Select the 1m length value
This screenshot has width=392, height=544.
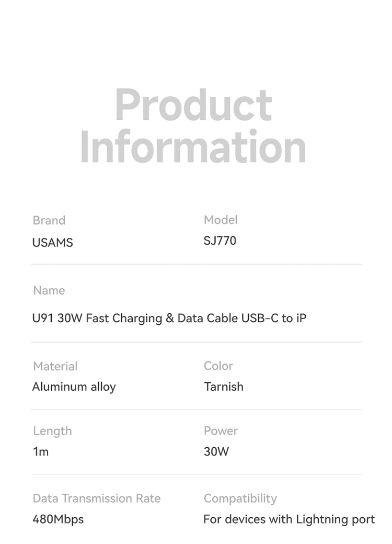point(40,452)
